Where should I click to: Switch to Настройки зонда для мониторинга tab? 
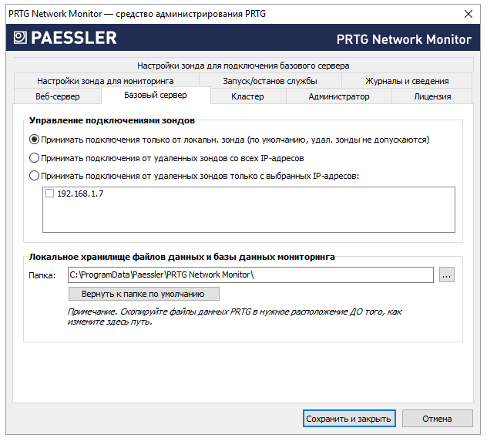coord(106,81)
